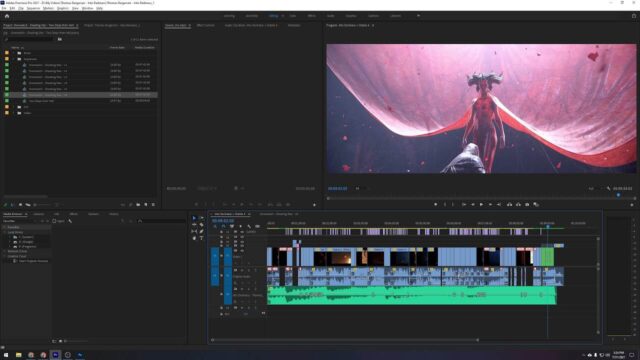Click Export Frame camera in Program Monitor
640x360 pixels.
tap(527, 204)
